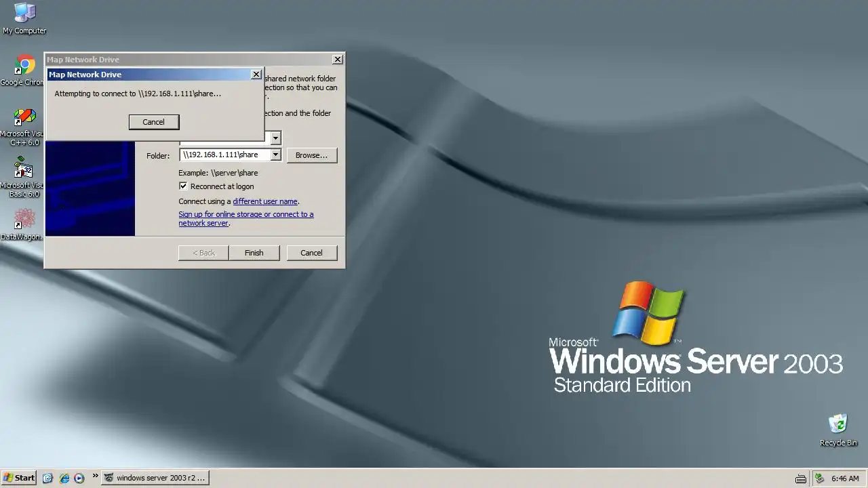Click the windows server 2003 r2 taskbar button
The height and width of the screenshot is (488, 868).
pos(155,478)
